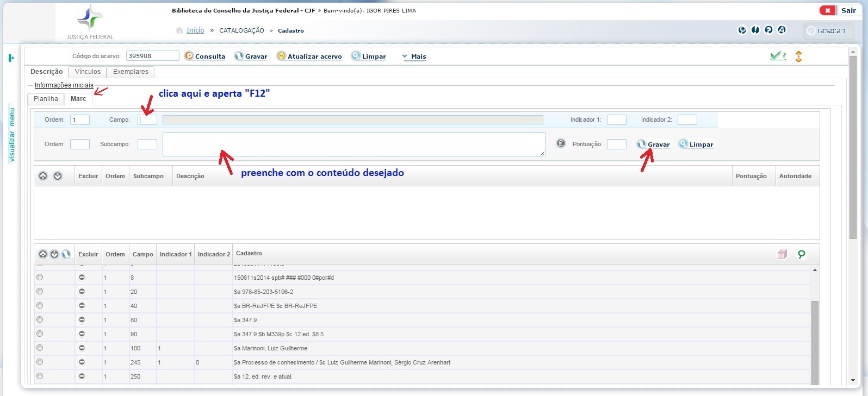The image size is (868, 396).
Task: Switch to the Exemplares tab
Action: pyautogui.click(x=131, y=72)
